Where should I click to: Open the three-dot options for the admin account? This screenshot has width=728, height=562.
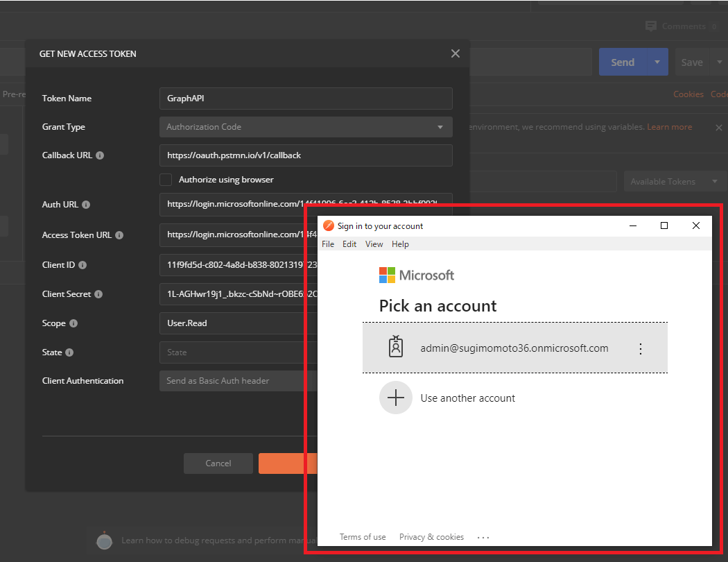click(641, 348)
